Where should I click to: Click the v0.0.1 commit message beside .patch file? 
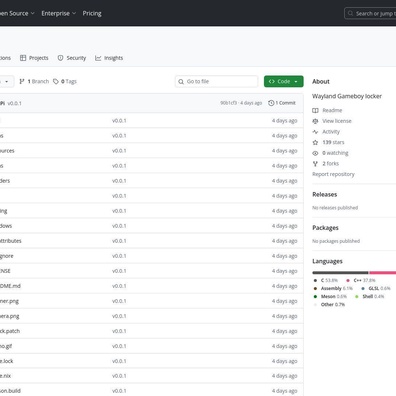pyautogui.click(x=119, y=331)
